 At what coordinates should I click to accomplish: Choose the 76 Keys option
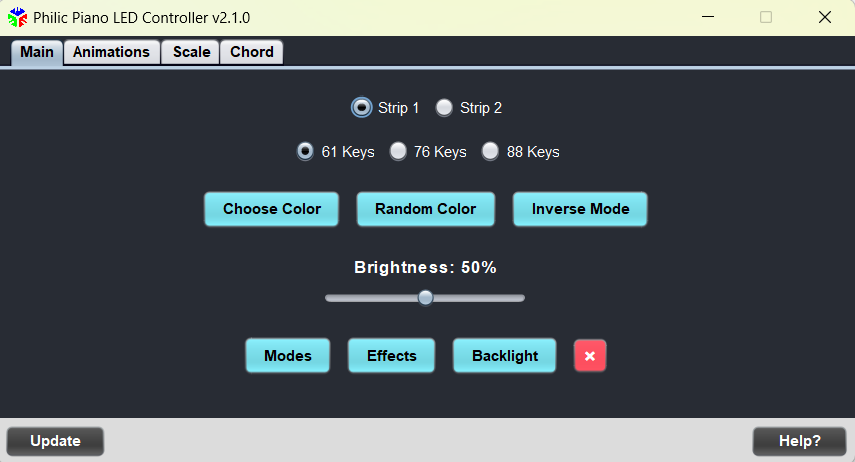[398, 151]
